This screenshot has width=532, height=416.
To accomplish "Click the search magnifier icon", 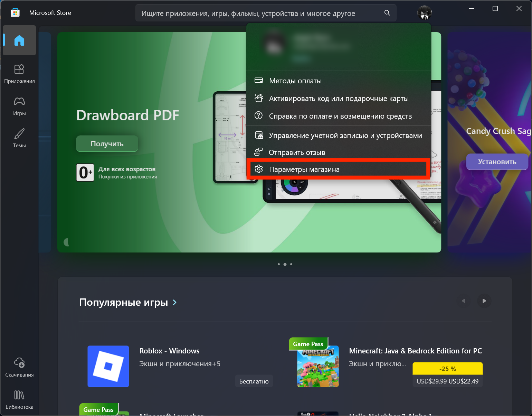I will 387,13.
